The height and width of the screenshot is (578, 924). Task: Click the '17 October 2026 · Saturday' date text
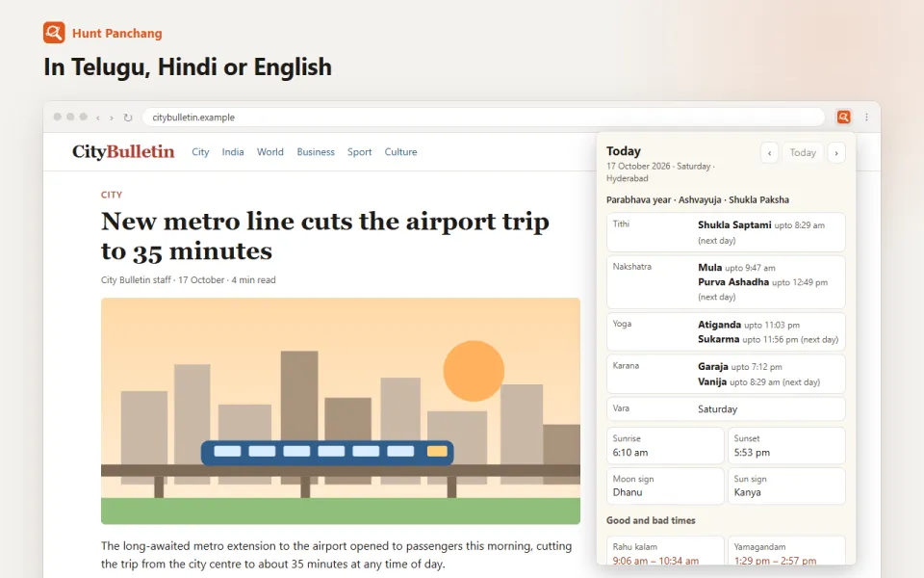pyautogui.click(x=658, y=167)
